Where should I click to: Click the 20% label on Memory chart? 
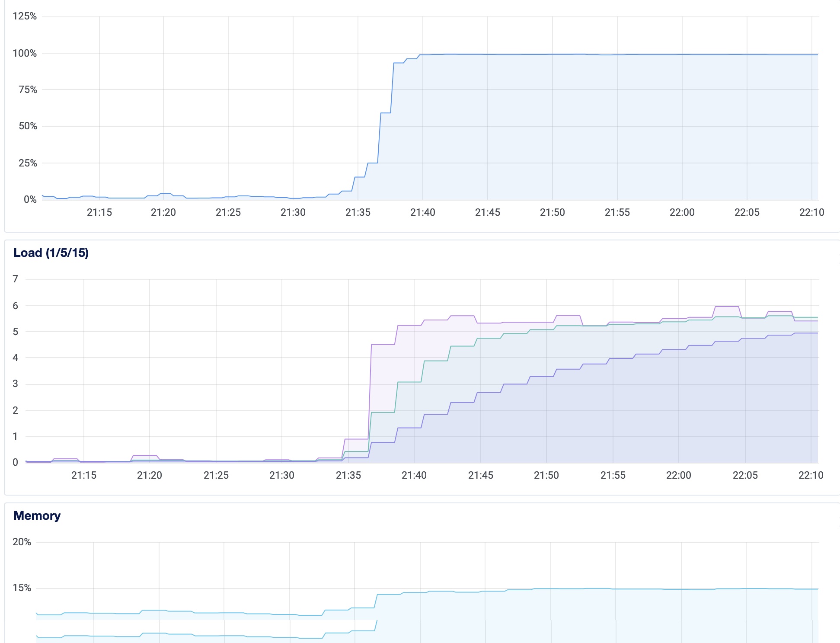22,542
